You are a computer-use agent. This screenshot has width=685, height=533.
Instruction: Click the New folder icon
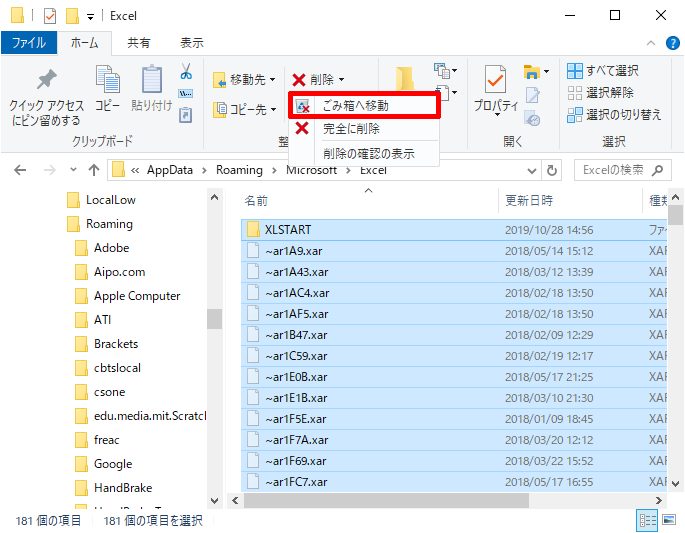[x=405, y=79]
